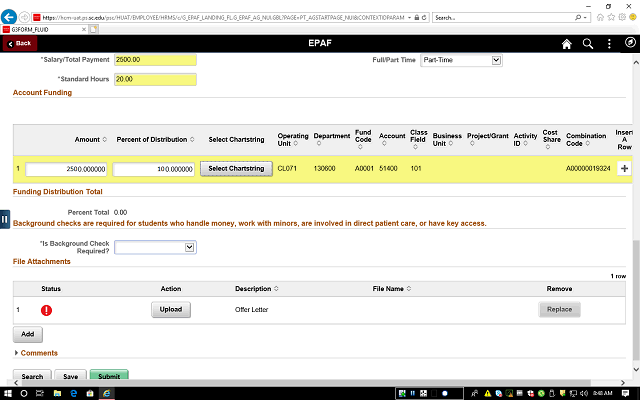Click the red error status icon for Offer Letter
Viewport: 640px width, 400px height.
pyautogui.click(x=46, y=310)
